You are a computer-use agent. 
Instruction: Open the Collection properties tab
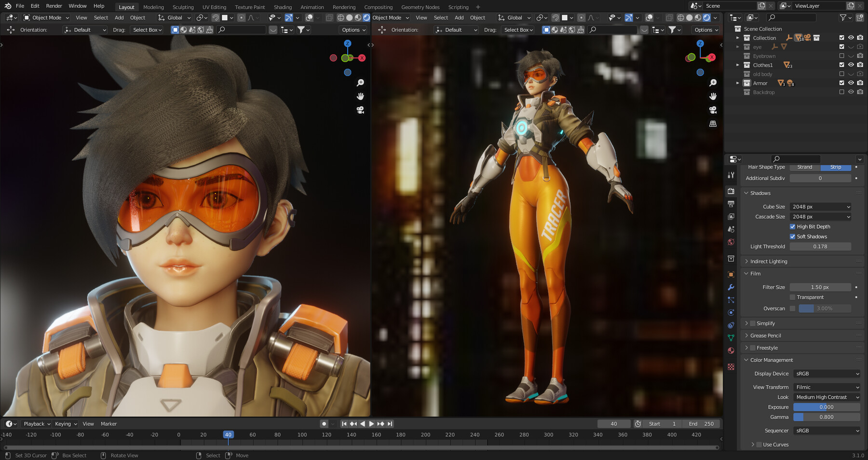tap(731, 259)
